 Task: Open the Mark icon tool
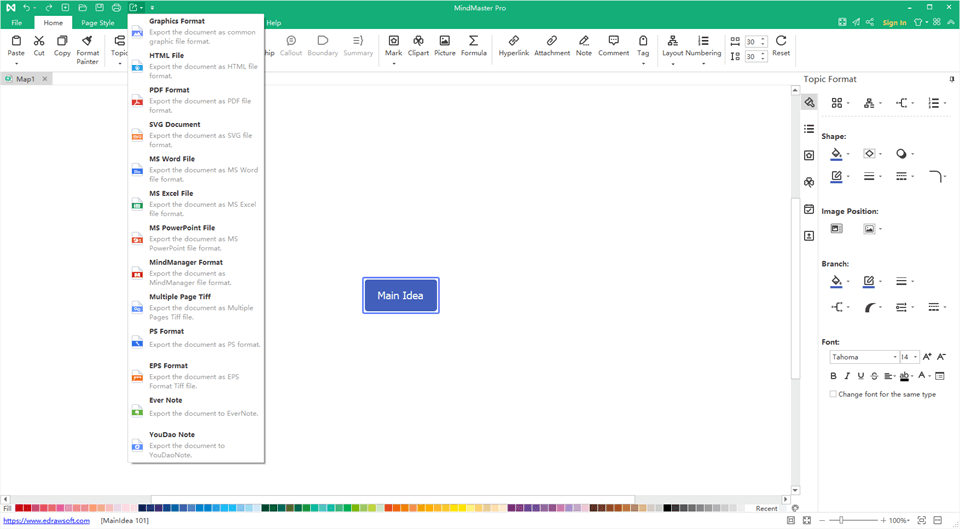pos(393,46)
